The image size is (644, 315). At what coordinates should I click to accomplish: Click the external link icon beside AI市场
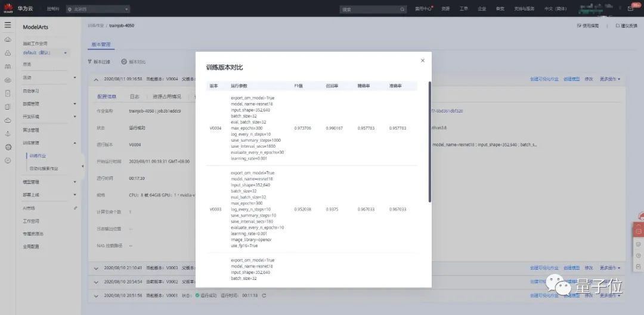75,208
